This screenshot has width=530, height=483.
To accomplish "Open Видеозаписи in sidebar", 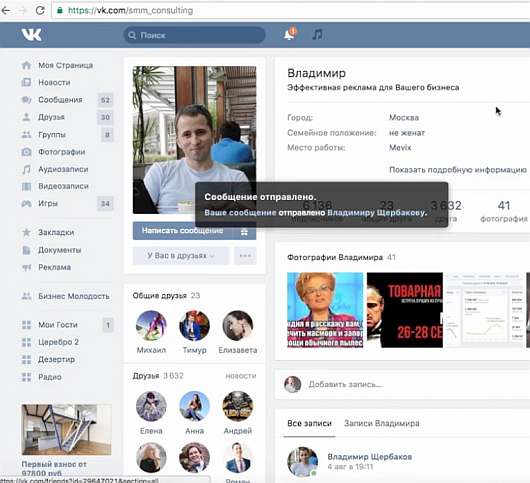I will [x=63, y=186].
